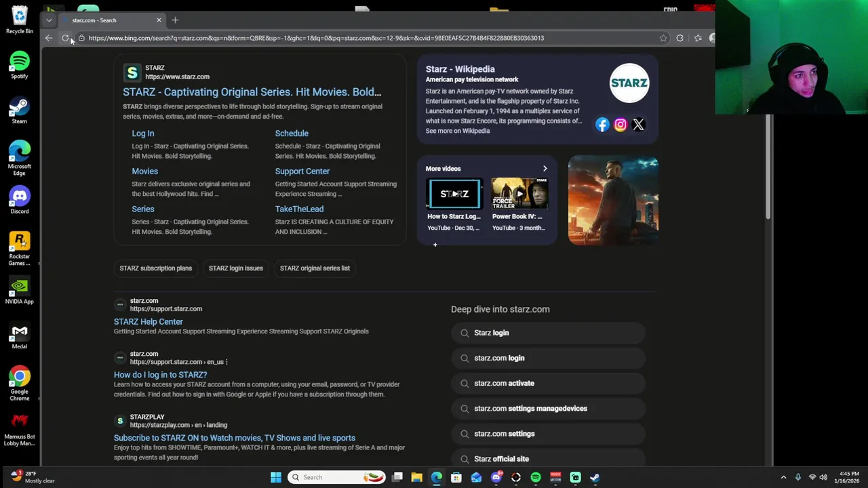Click the page vertical scrollbar
This screenshot has width=868, height=488.
pos(768,166)
